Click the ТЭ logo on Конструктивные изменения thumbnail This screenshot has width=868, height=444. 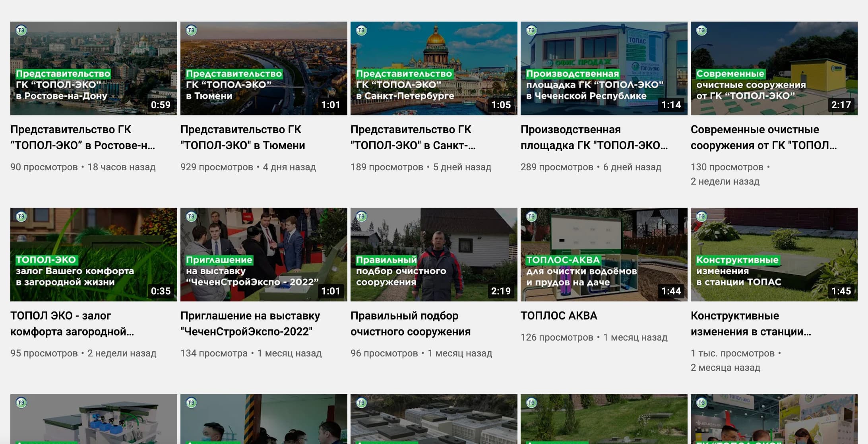click(702, 216)
